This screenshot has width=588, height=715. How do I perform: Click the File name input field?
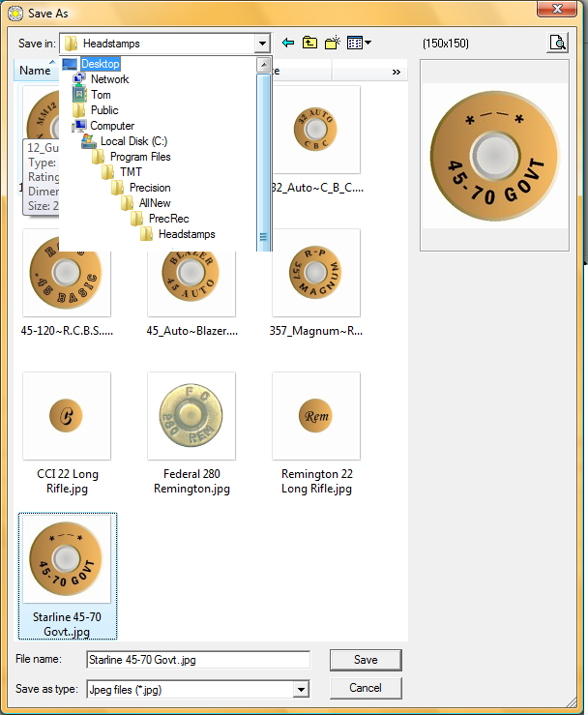[198, 660]
